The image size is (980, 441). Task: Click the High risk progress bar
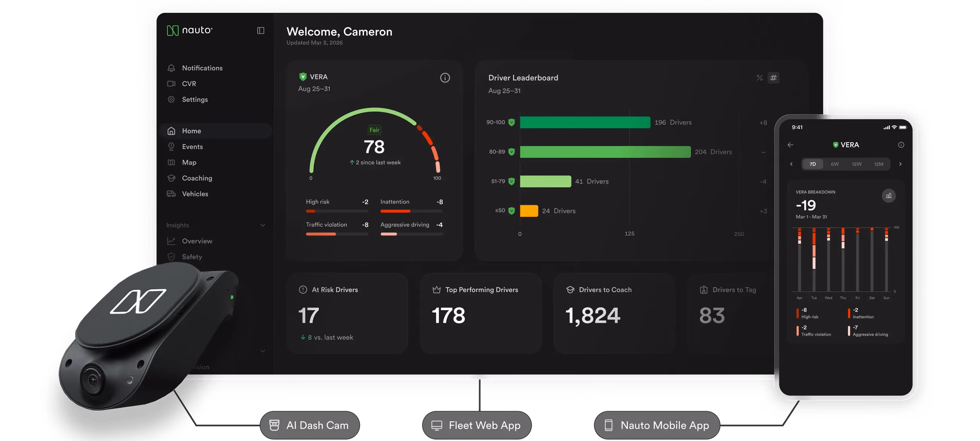[x=337, y=211]
